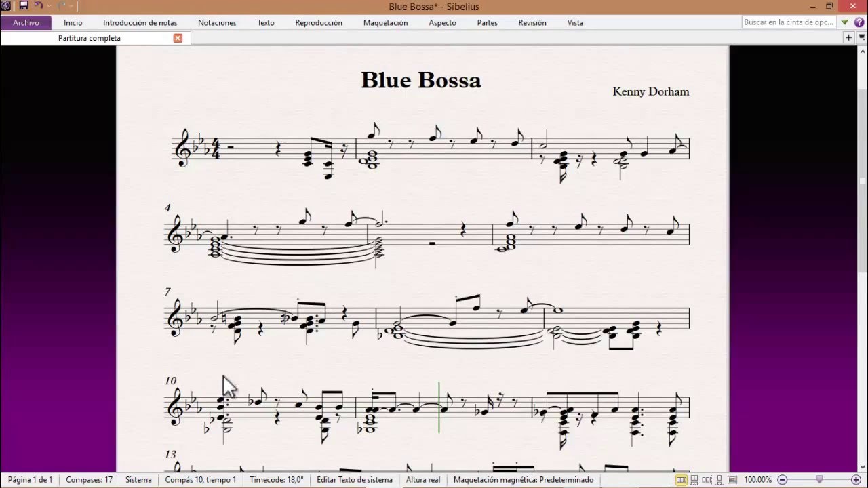Screen dimensions: 868x488
Task: Open the Maquetación ribbon tab
Action: coord(386,22)
